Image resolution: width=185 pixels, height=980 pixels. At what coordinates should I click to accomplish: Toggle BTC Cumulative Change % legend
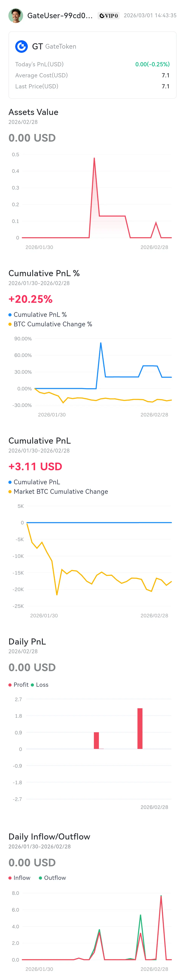point(10,324)
